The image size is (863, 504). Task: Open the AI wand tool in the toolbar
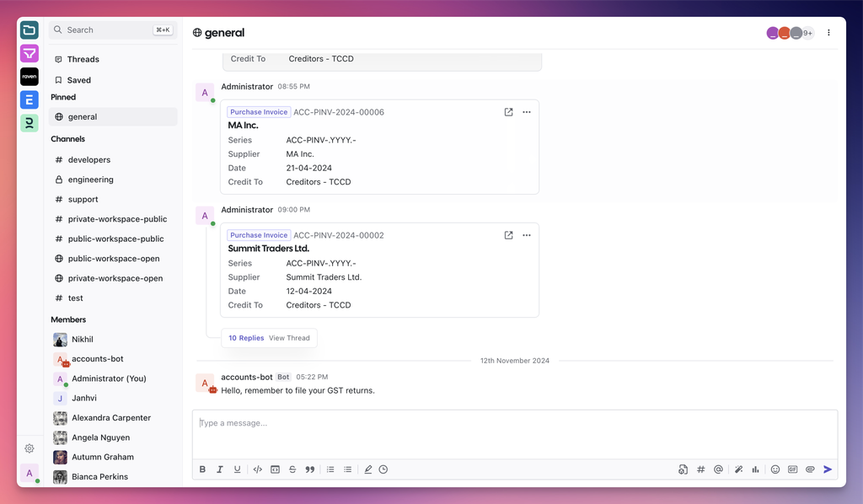[738, 469]
